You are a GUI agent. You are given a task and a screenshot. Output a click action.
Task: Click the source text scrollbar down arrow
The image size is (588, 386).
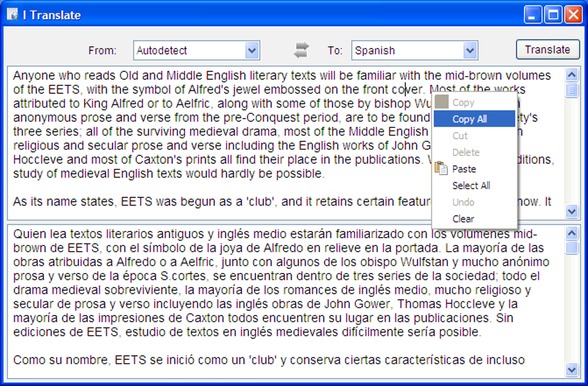pos(571,211)
